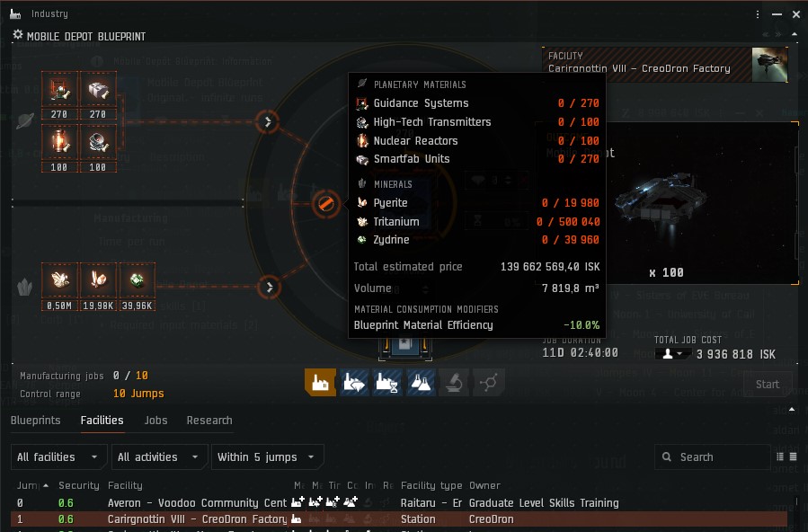The width and height of the screenshot is (808, 532).
Task: Select the Material Efficiency research icon
Action: click(x=354, y=382)
